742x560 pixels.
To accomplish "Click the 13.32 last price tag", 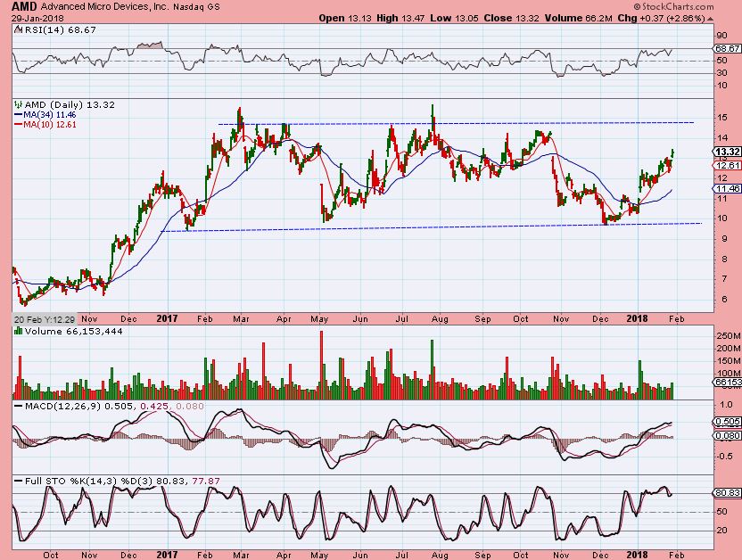I will [728, 152].
